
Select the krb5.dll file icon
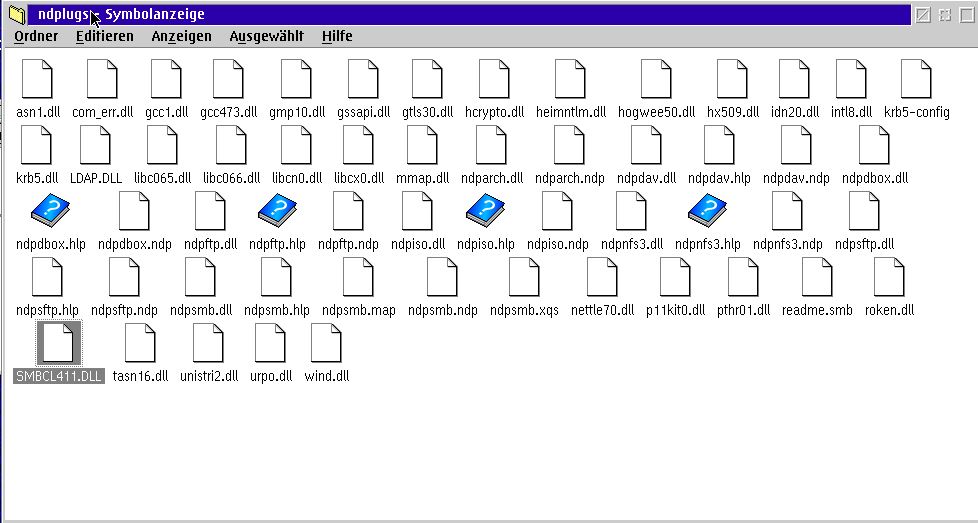37,145
